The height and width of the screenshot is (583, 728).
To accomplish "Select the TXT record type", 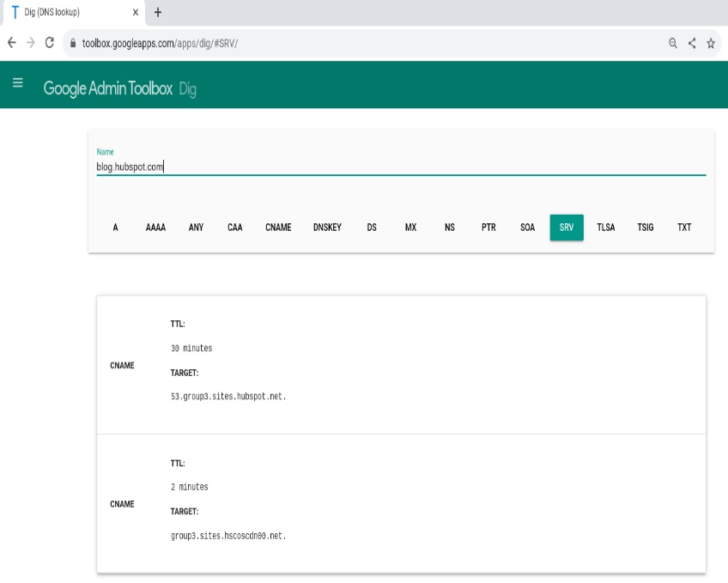I will [x=684, y=228].
